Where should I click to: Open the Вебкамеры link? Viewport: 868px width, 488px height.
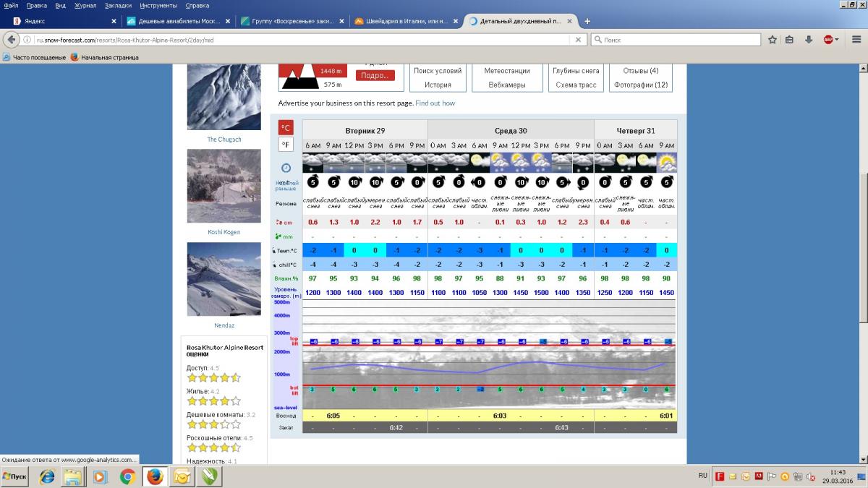tap(507, 85)
